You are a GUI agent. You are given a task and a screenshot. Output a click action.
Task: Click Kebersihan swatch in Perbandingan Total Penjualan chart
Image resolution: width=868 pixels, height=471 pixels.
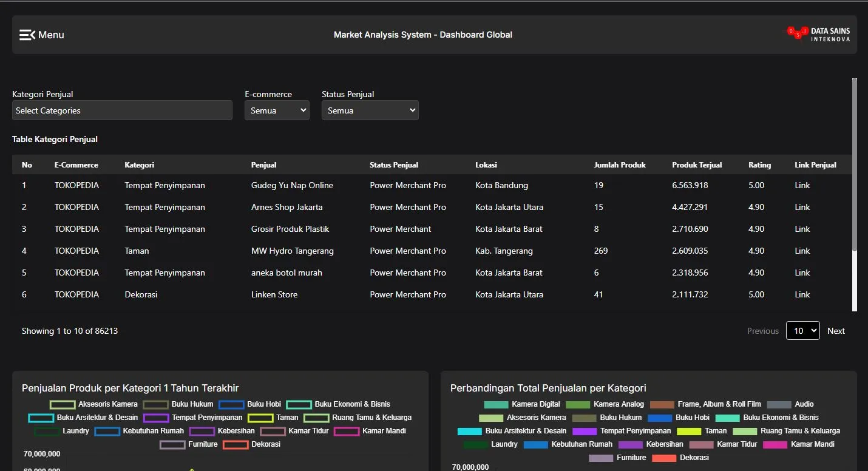tap(631, 444)
